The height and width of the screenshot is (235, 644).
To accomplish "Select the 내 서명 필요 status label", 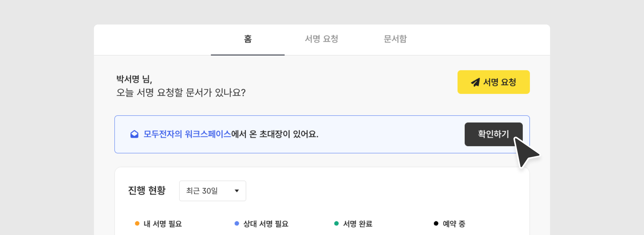I will coord(163,224).
